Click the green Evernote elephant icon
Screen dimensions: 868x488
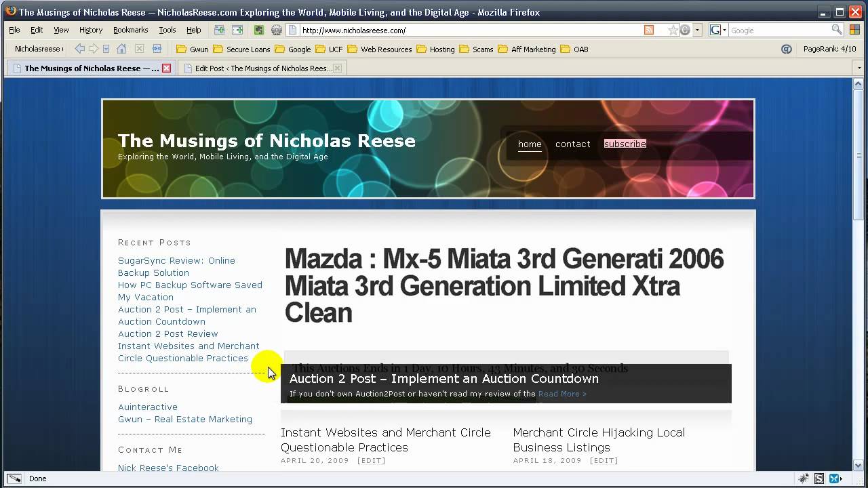pos(258,30)
